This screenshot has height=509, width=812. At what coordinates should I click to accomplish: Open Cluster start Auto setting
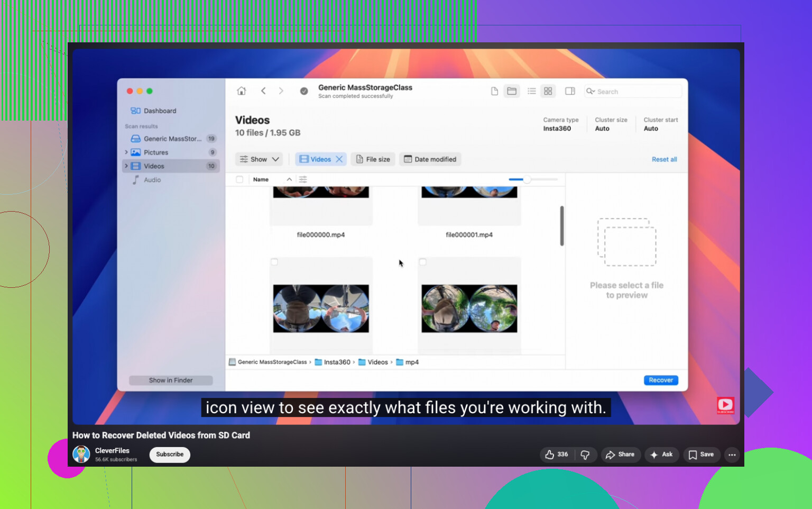[651, 129]
